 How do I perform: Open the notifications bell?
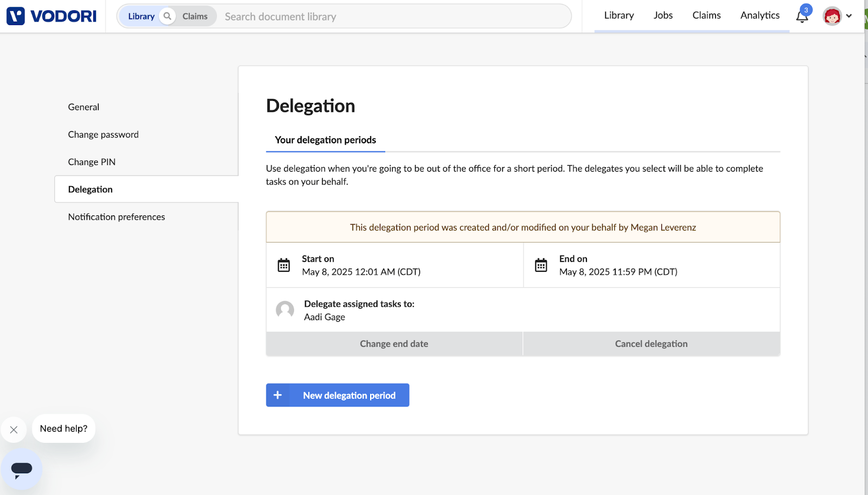(802, 17)
